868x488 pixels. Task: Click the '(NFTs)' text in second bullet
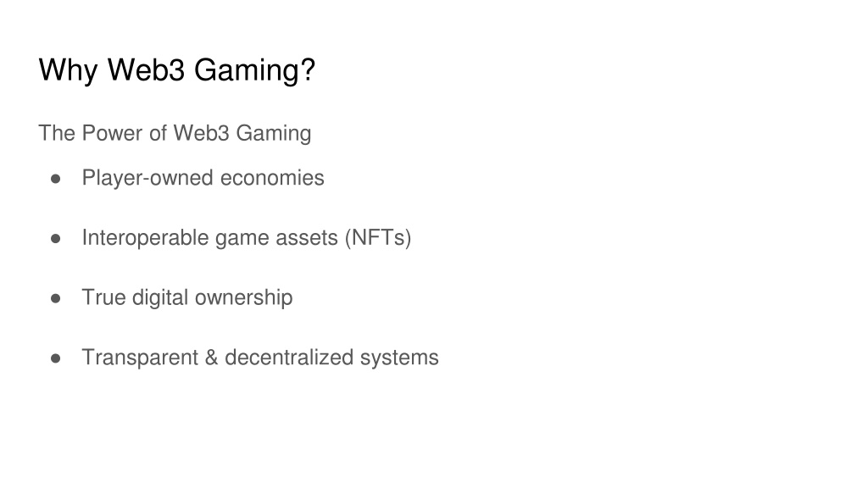tap(378, 238)
